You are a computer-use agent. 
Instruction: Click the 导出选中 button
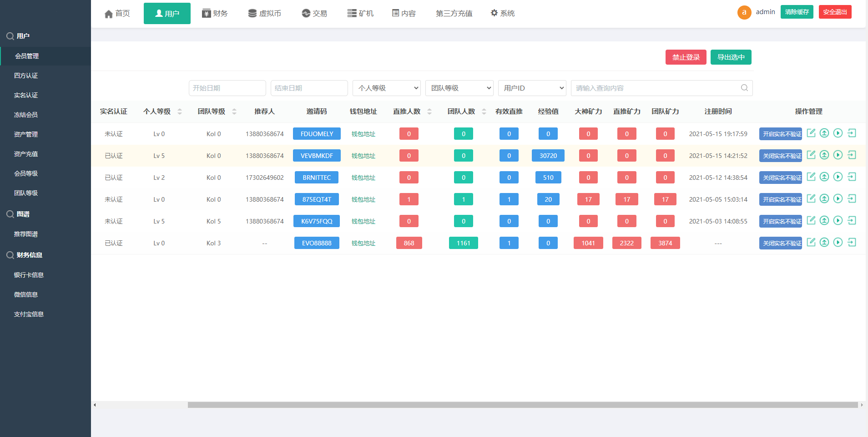[x=731, y=57]
